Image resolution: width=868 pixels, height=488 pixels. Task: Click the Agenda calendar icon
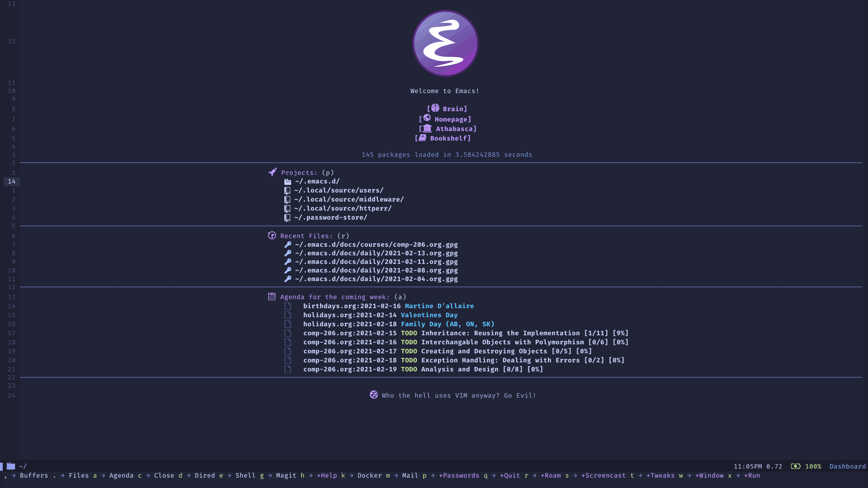tap(272, 297)
